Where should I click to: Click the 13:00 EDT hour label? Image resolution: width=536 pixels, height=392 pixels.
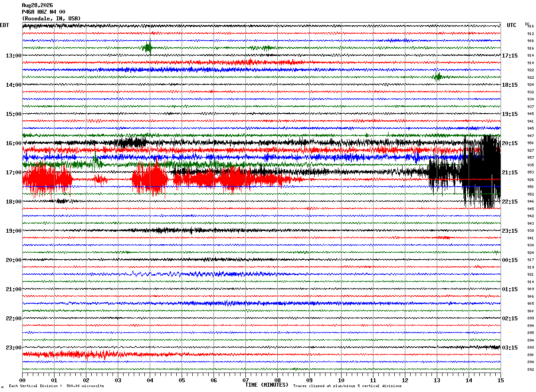13,56
